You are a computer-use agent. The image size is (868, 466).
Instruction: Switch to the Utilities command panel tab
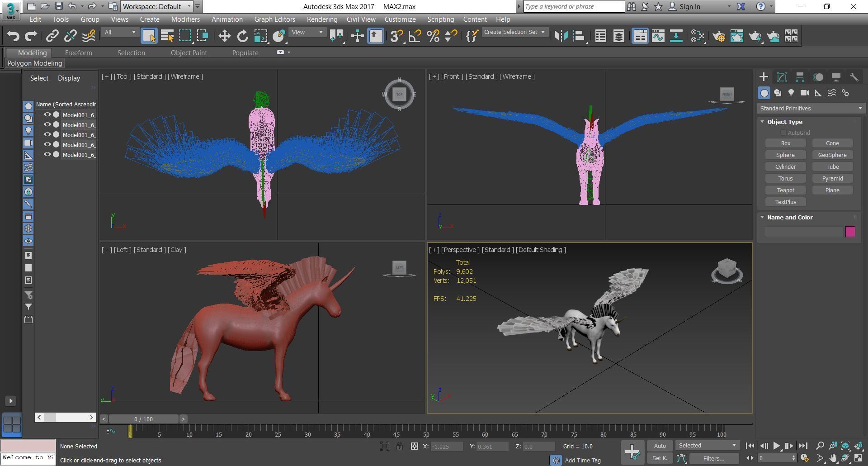point(854,77)
